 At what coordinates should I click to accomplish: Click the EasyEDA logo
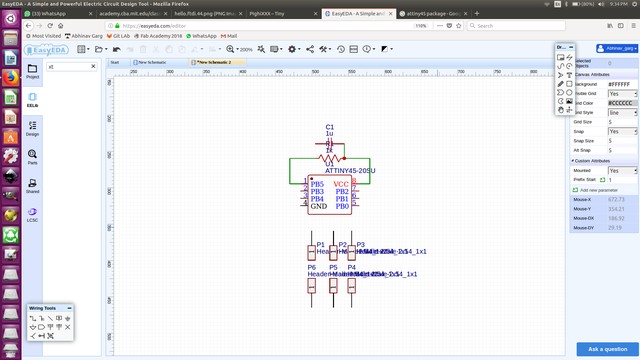(x=46, y=50)
